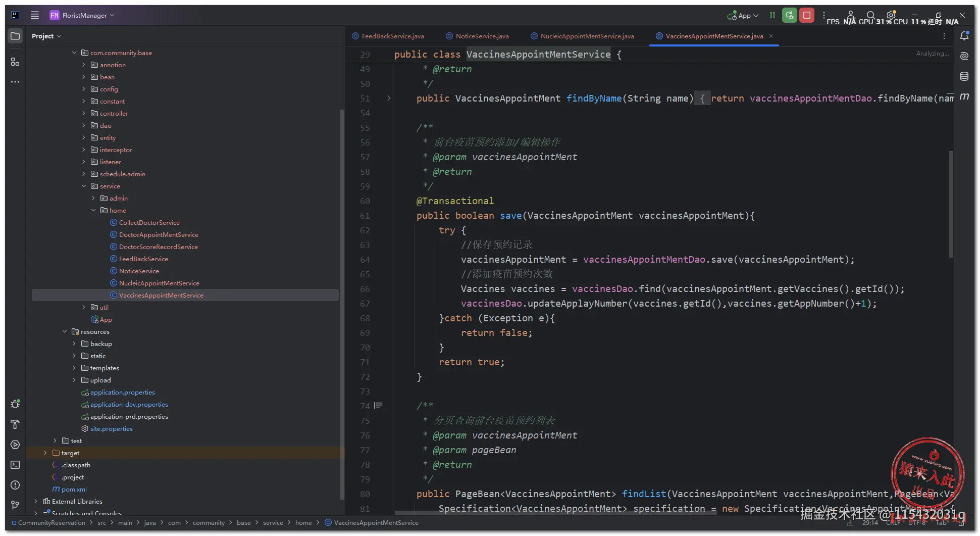The image size is (980, 536).
Task: Open the Maven tool window
Action: click(964, 96)
